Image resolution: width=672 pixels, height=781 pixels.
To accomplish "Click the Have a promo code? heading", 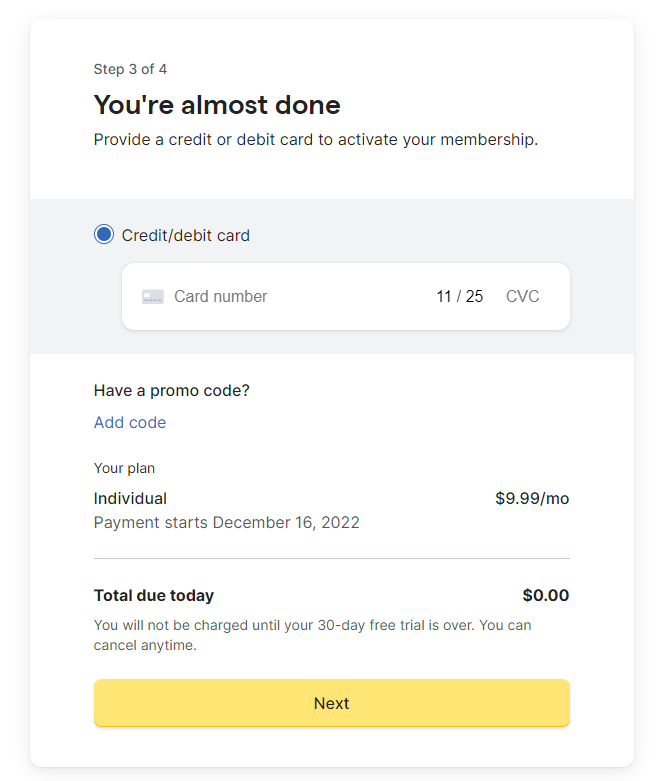I will (x=171, y=390).
